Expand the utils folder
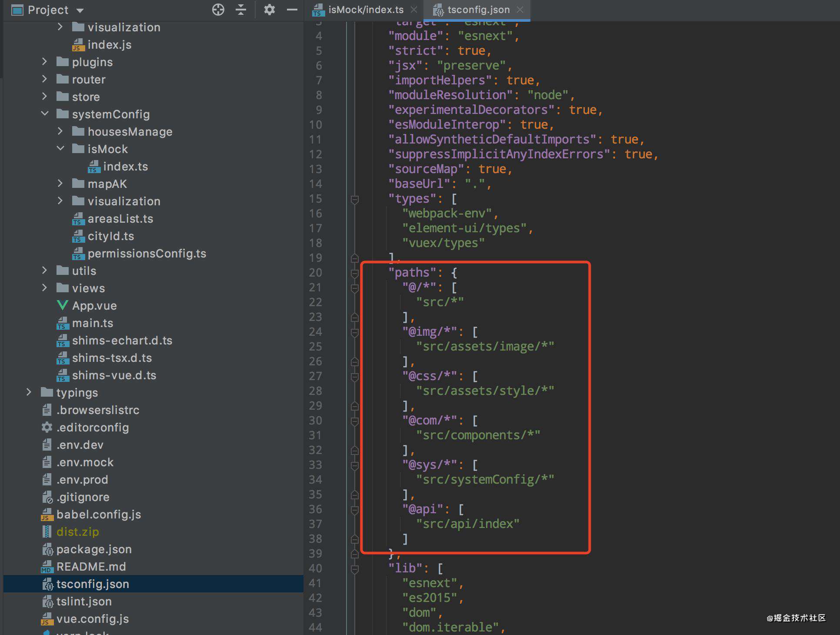This screenshot has width=840, height=635. pos(44,271)
